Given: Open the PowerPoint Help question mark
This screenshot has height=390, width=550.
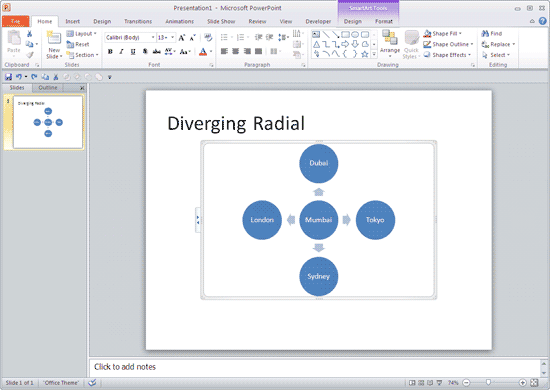Looking at the screenshot, I should pyautogui.click(x=542, y=21).
